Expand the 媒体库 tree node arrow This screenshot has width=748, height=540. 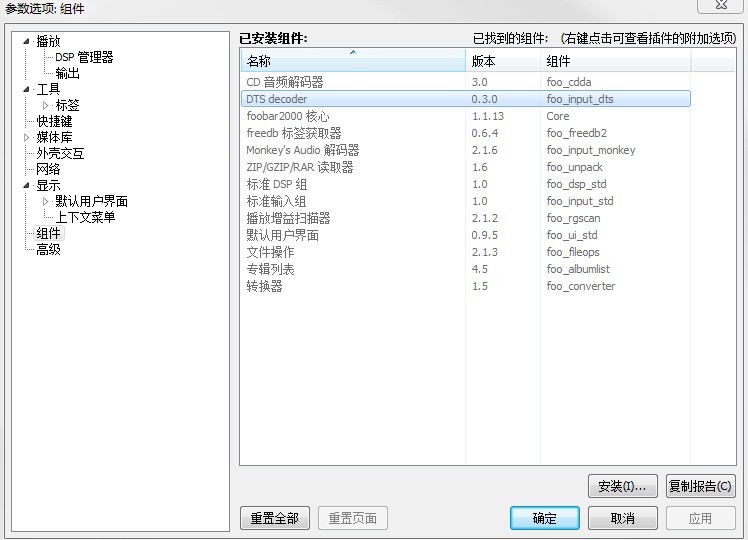pyautogui.click(x=26, y=137)
